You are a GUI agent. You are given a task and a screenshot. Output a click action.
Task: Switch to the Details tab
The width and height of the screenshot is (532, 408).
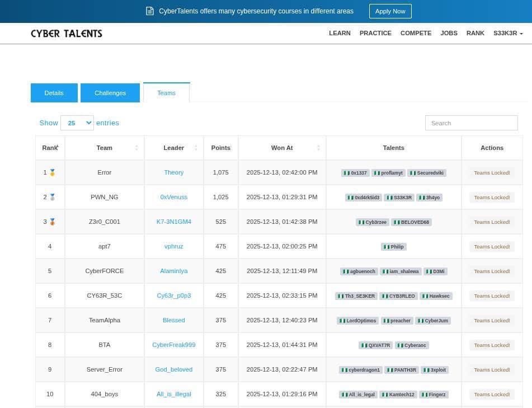point(54,92)
